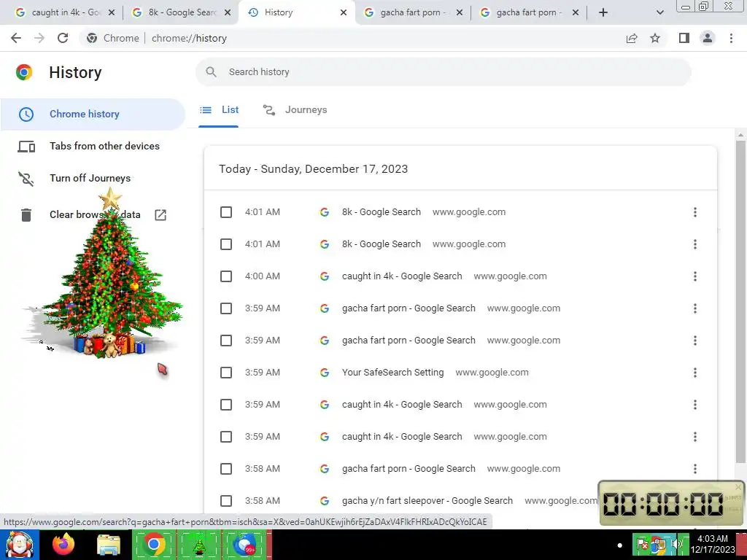This screenshot has width=747, height=560.
Task: Click the speaker volume tray icon
Action: point(676,544)
